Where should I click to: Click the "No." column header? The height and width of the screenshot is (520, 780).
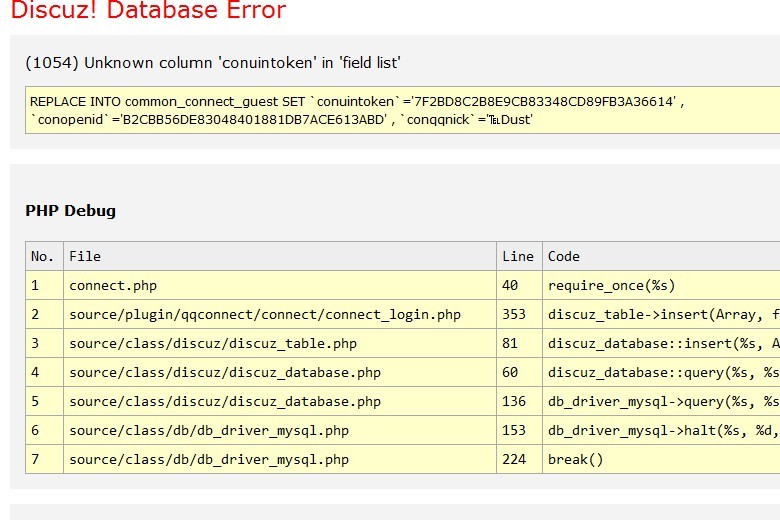pos(43,256)
